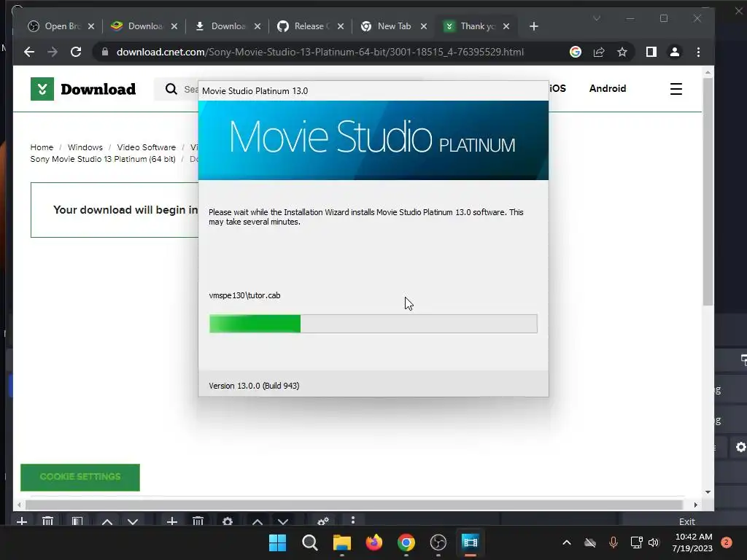Go forward in browser history

click(53, 52)
